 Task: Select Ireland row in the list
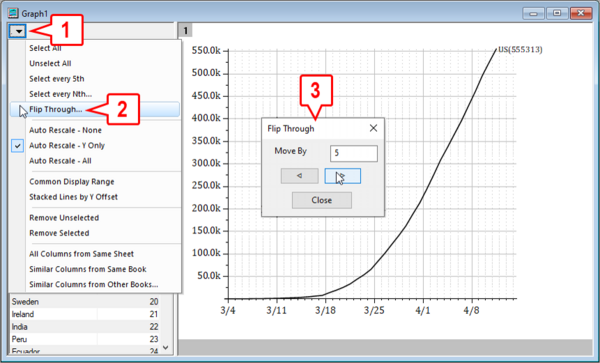point(85,314)
